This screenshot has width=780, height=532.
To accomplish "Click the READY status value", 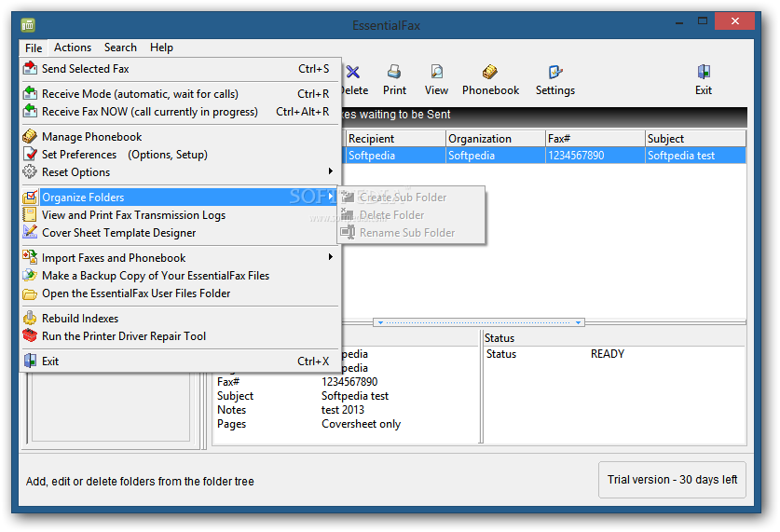I will click(608, 354).
